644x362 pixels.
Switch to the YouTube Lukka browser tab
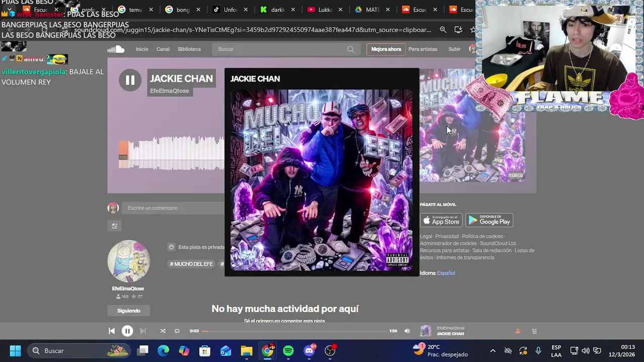(325, 10)
